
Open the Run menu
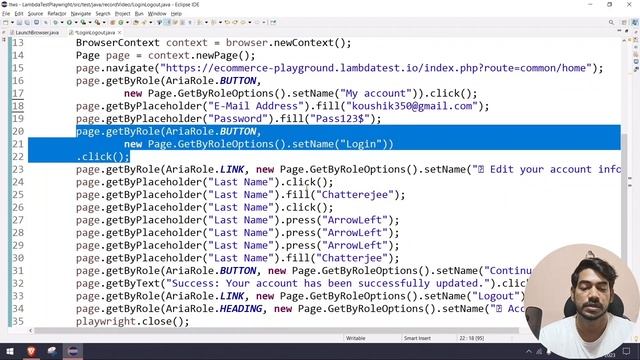(139, 13)
